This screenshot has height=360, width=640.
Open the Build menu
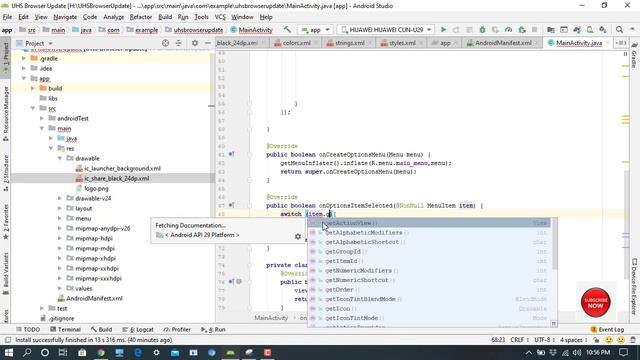pyautogui.click(x=165, y=17)
